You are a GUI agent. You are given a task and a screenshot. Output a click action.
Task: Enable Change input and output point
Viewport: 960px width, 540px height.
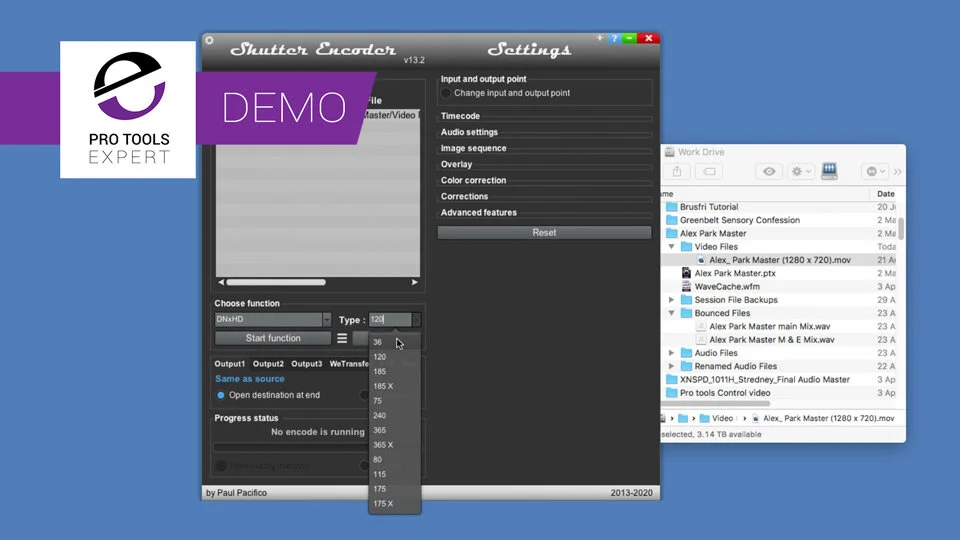446,93
